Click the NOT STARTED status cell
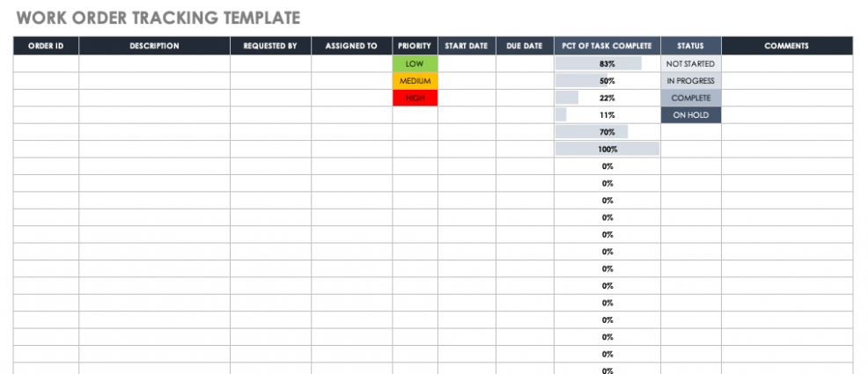868x374 pixels. [690, 64]
